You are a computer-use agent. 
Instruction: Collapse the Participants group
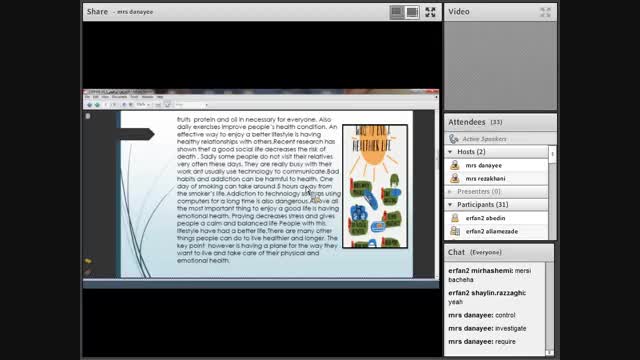point(450,204)
